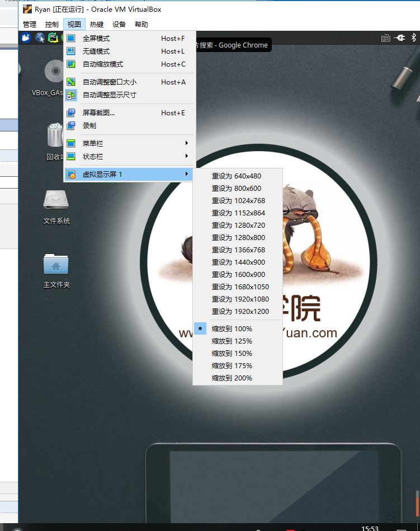
Task: Open the 管理 menu
Action: tap(30, 25)
